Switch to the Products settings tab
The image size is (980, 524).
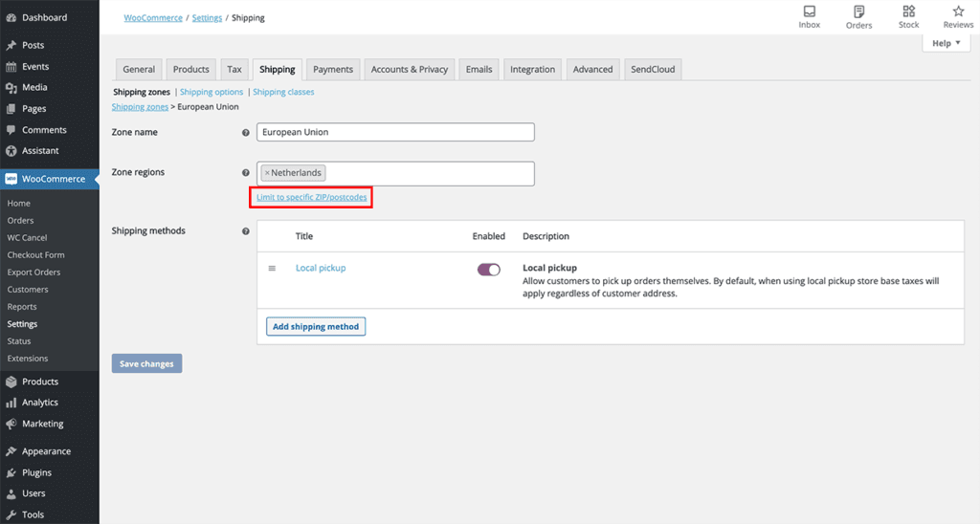point(190,70)
